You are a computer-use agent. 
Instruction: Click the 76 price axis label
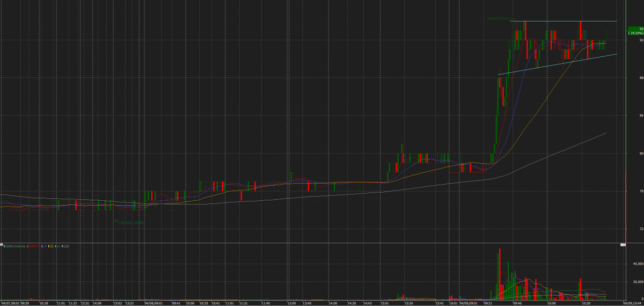641,191
